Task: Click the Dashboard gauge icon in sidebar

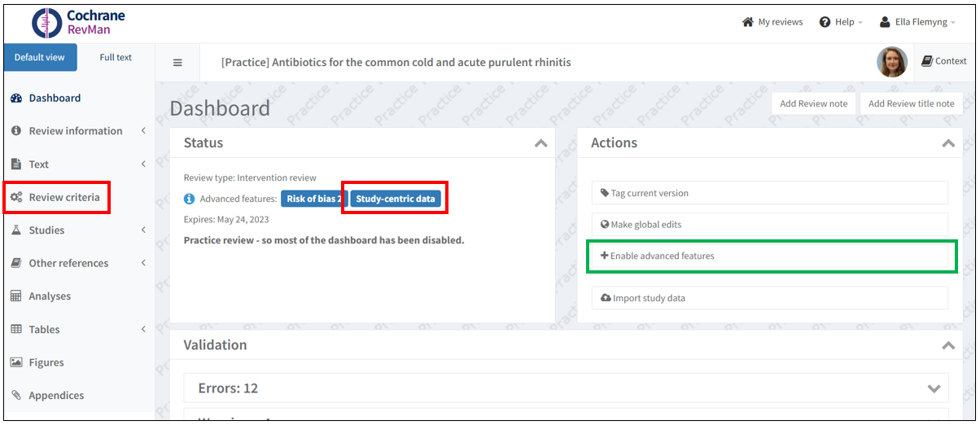Action: 16,99
